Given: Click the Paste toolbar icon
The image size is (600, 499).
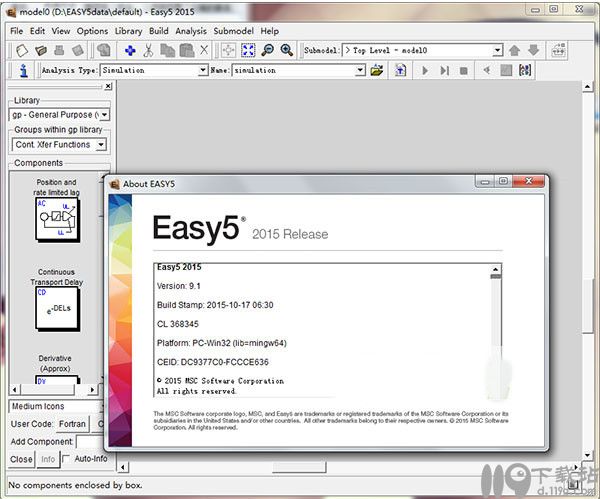Looking at the screenshot, I should click(187, 50).
